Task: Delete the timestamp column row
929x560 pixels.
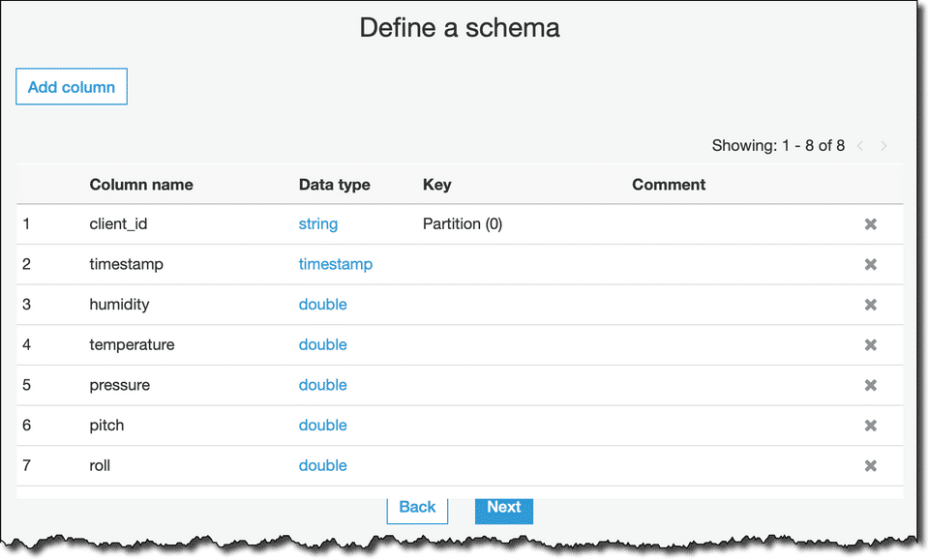Action: (870, 265)
